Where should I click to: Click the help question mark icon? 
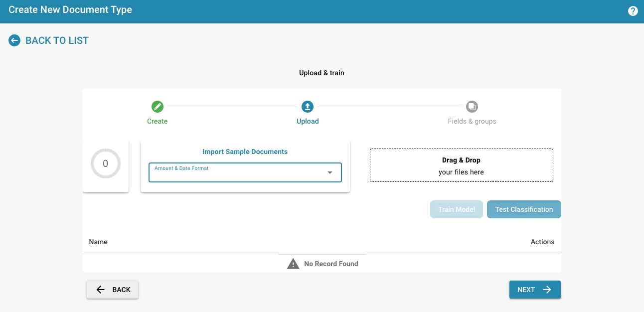pos(633,11)
